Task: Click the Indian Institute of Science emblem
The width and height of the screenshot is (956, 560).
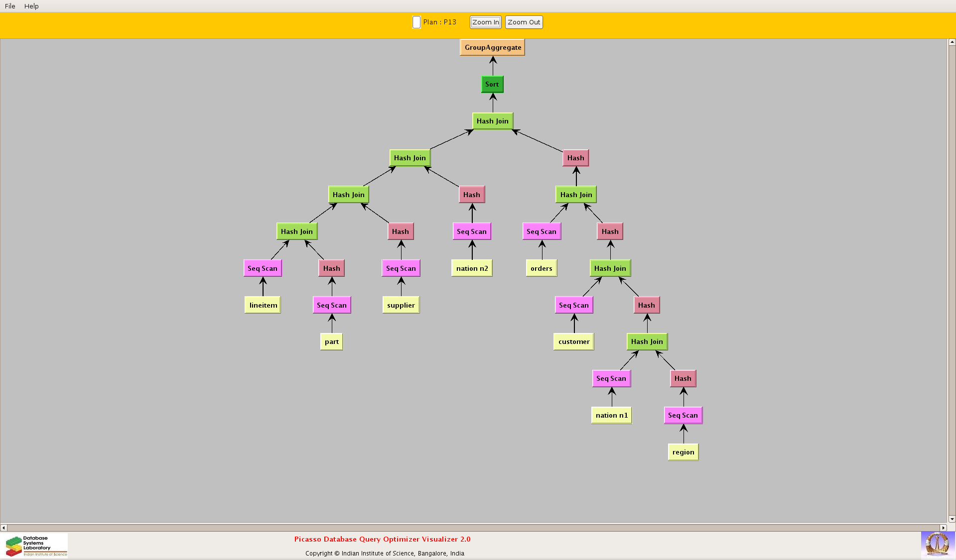Action: (937, 544)
